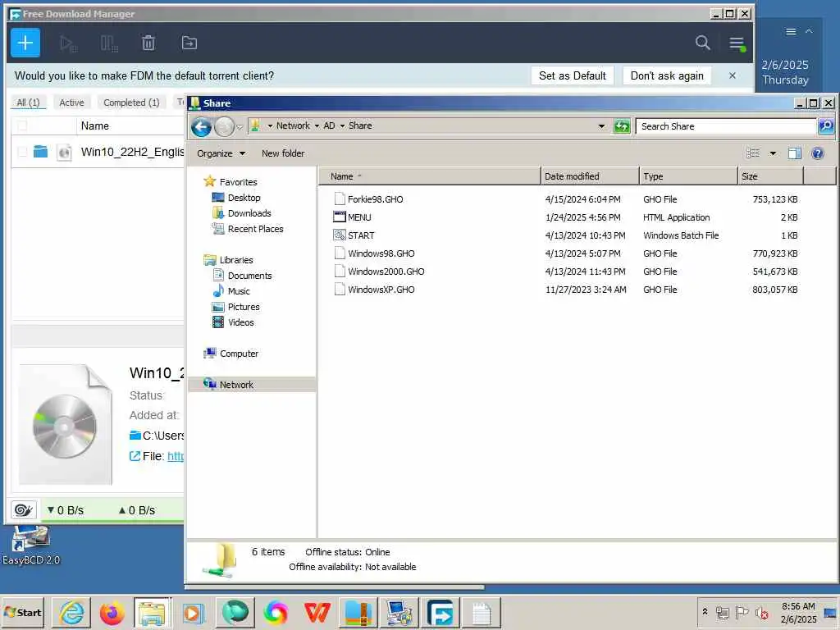
Task: Open the address bar history dropdown
Action: (x=601, y=126)
